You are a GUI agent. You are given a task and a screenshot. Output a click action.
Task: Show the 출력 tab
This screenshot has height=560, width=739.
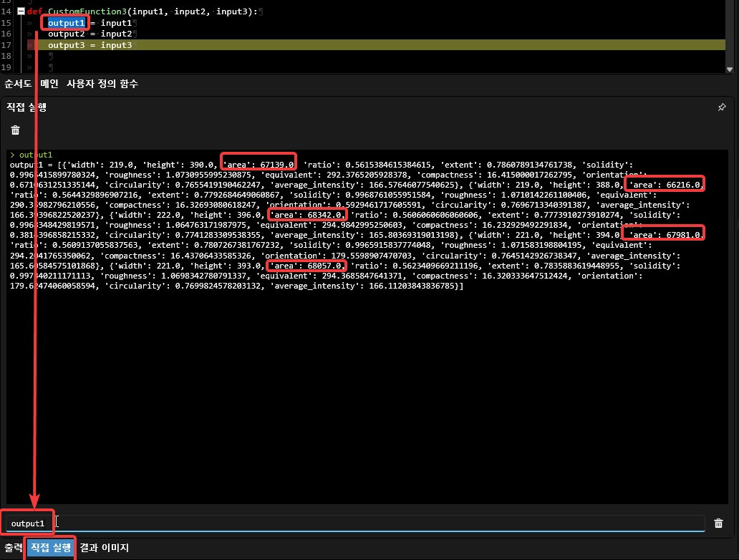14,549
